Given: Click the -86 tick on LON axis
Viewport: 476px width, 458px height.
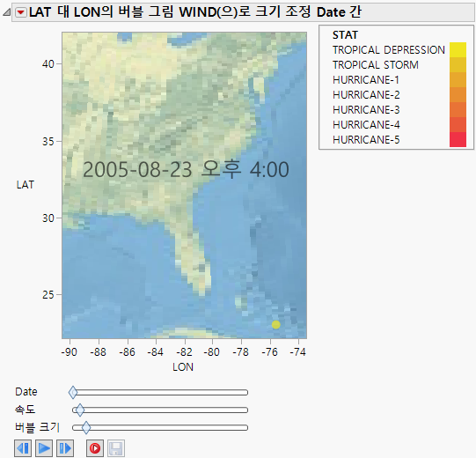Looking at the screenshot, I should pyautogui.click(x=127, y=352).
